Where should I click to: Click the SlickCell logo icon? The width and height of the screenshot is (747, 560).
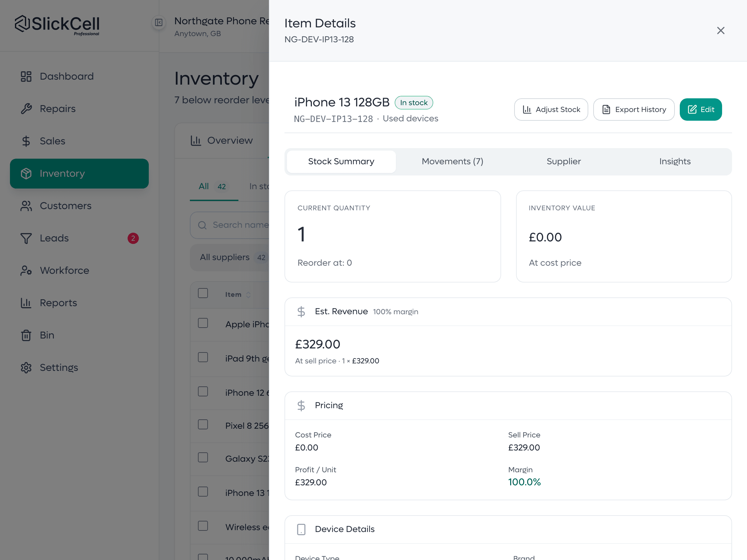[23, 24]
